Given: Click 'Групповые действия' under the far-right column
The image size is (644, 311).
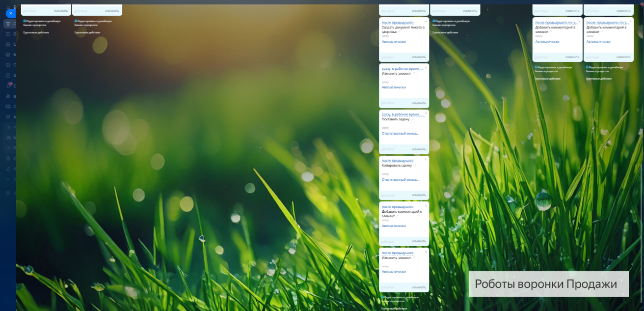Looking at the screenshot, I should (598, 79).
